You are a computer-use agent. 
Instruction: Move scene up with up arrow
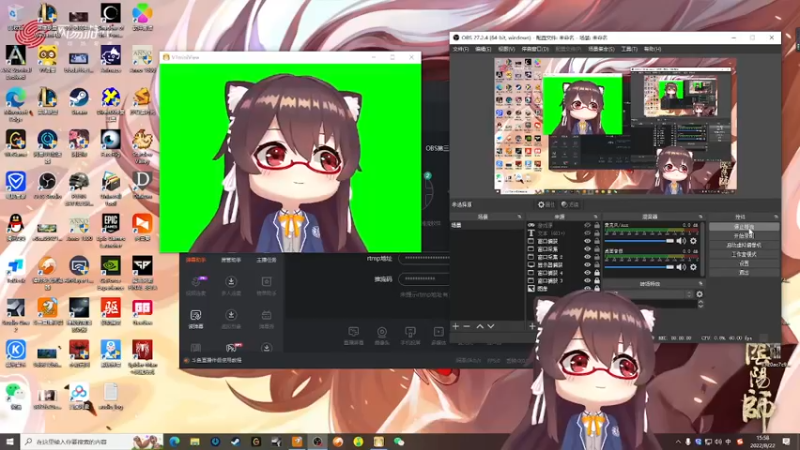coord(480,326)
